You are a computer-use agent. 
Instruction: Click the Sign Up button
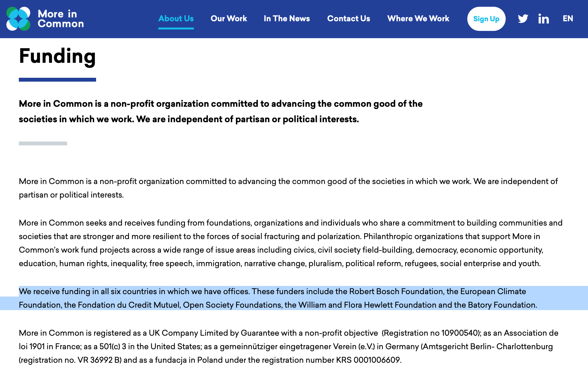[x=486, y=19]
